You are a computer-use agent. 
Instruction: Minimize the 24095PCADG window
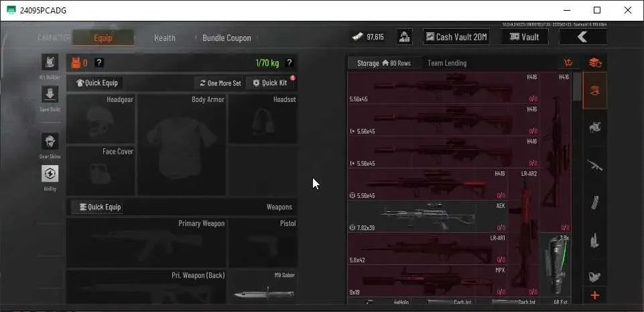[567, 10]
